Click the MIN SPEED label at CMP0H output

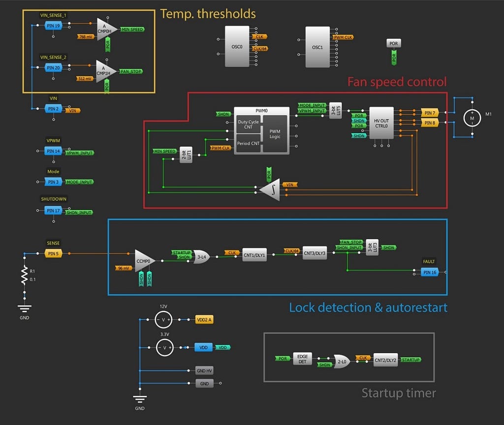tap(132, 29)
